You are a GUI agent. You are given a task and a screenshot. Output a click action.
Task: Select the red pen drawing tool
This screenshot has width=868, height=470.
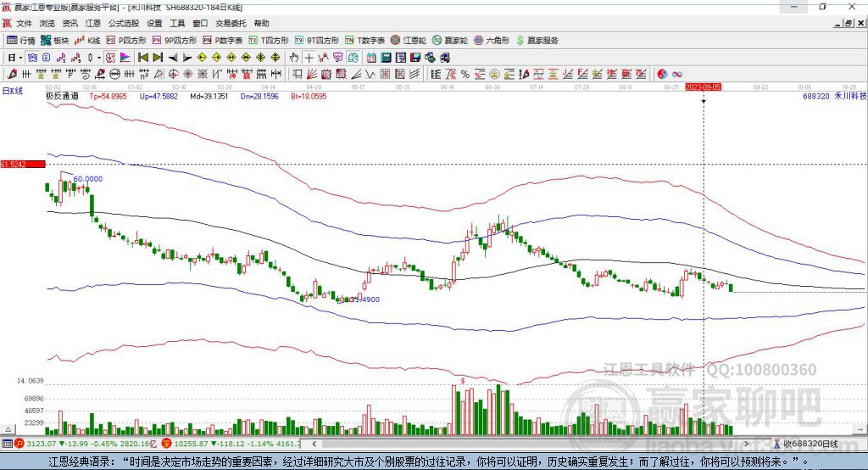point(12,75)
